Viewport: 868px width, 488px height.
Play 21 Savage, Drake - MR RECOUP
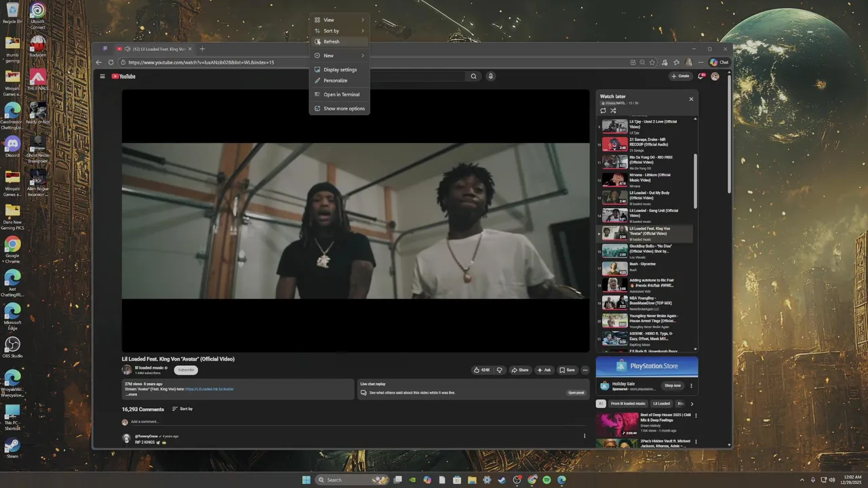pyautogui.click(x=646, y=144)
